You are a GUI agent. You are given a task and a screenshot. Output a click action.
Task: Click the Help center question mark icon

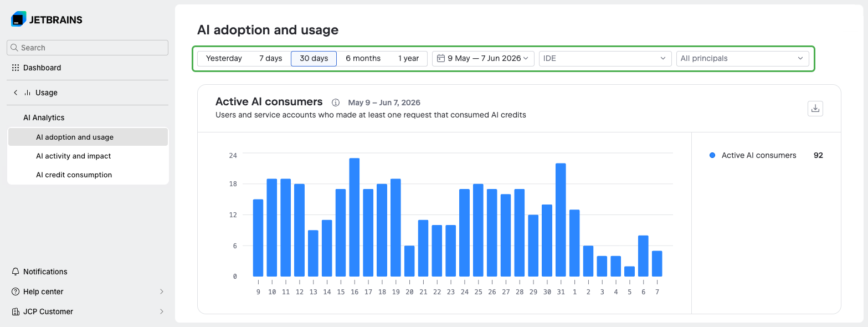click(x=16, y=292)
